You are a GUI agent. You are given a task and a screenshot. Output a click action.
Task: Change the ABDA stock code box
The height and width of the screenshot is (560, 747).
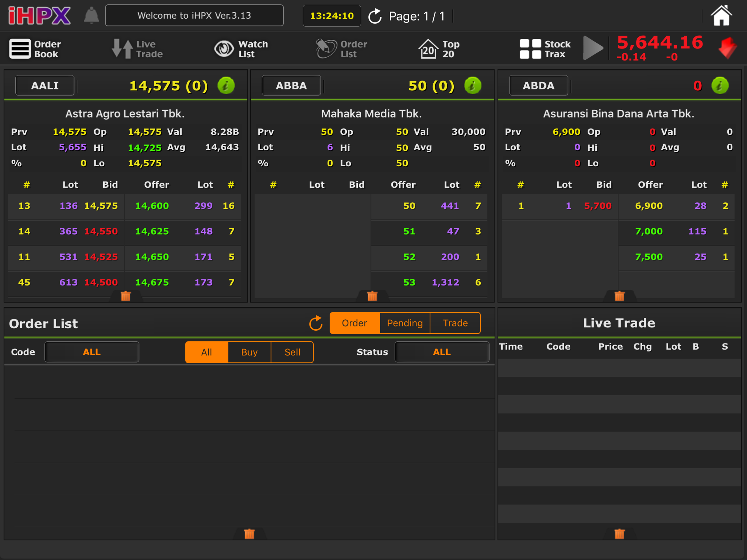[x=538, y=86]
